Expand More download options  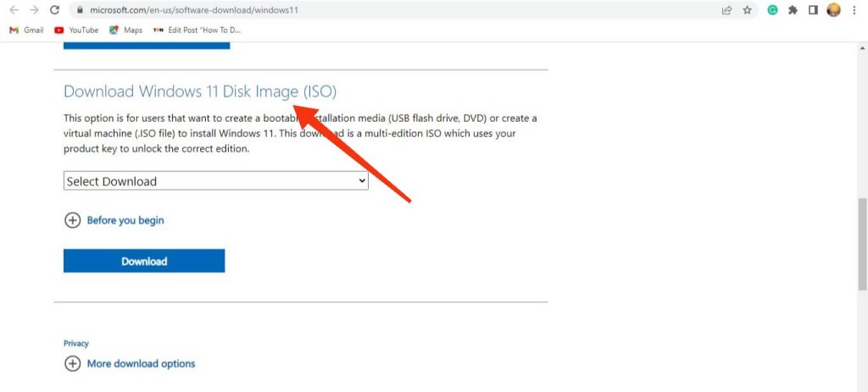tap(130, 364)
